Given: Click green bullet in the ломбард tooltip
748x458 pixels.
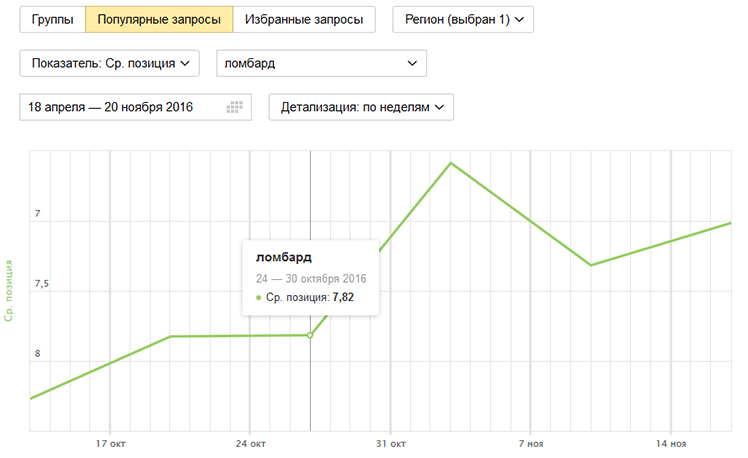Looking at the screenshot, I should [x=259, y=297].
